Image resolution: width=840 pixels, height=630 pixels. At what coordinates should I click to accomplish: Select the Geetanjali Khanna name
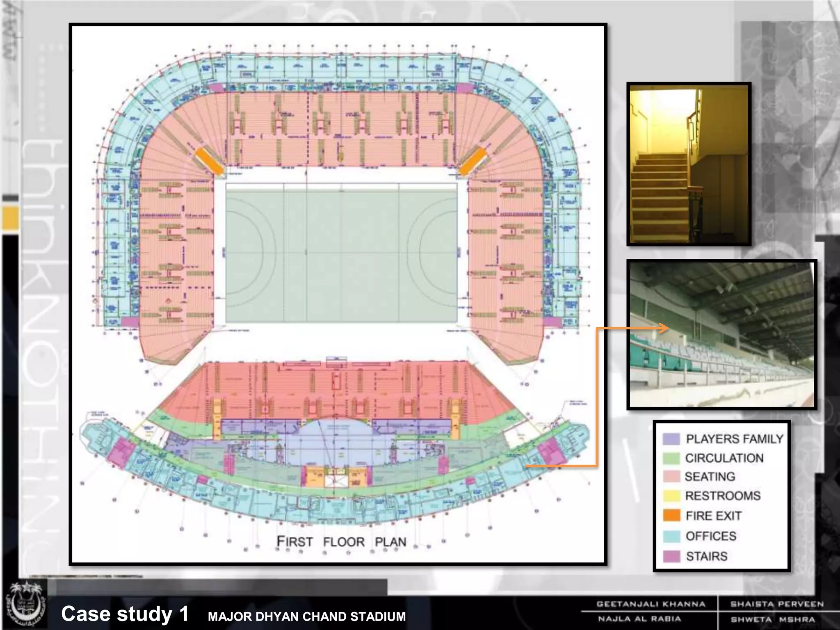coord(651,604)
